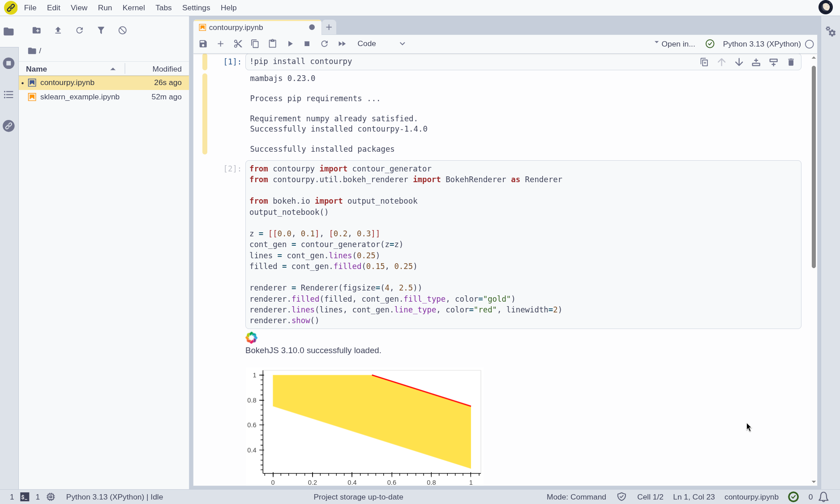Upload files with the upload icon
Viewport: 840px width, 504px height.
58,30
